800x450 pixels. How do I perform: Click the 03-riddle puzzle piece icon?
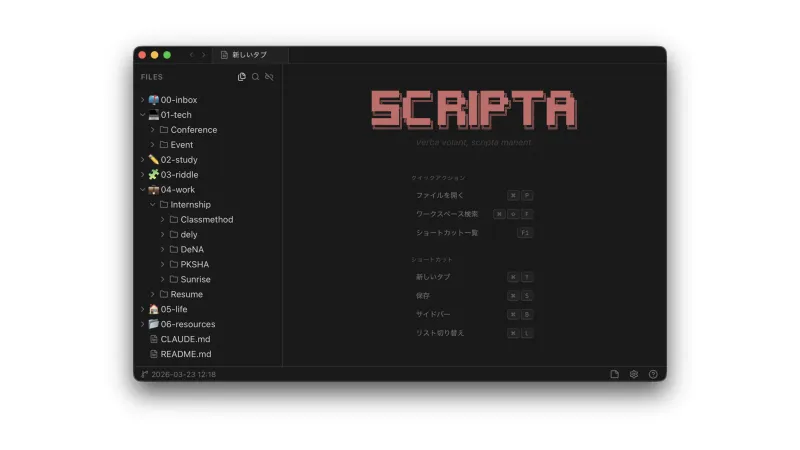tap(154, 174)
